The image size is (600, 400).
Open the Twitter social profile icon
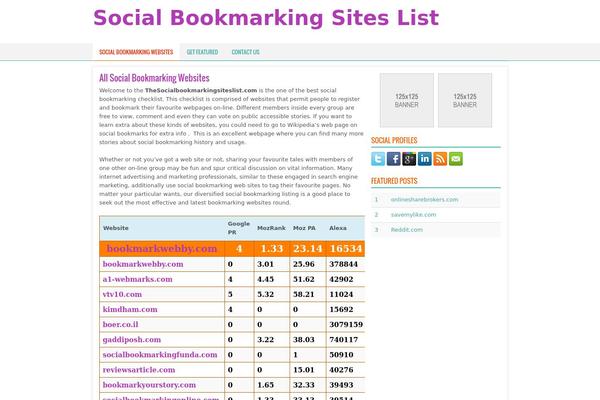378,159
